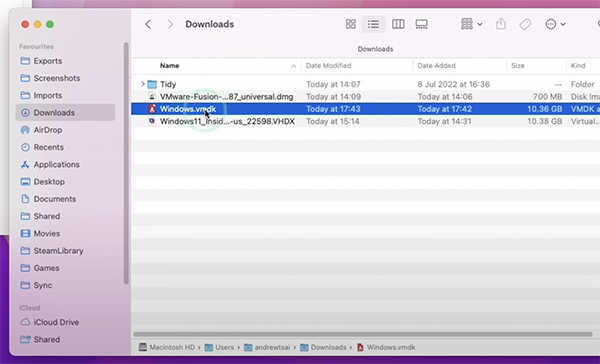
Task: Click the horizontal scrollbar of the file list
Action: (x=363, y=334)
